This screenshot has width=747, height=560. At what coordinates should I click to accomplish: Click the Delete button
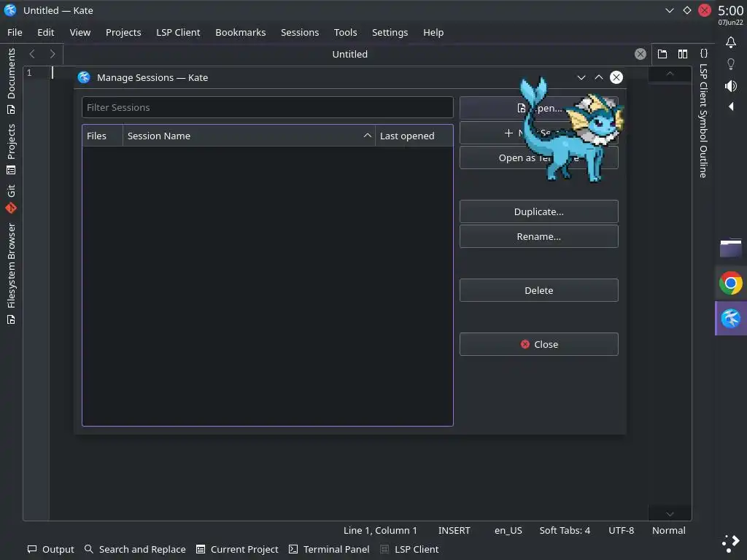coord(539,290)
